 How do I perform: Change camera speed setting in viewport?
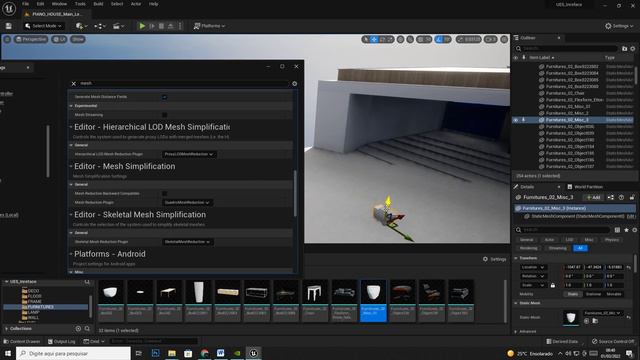click(491, 39)
